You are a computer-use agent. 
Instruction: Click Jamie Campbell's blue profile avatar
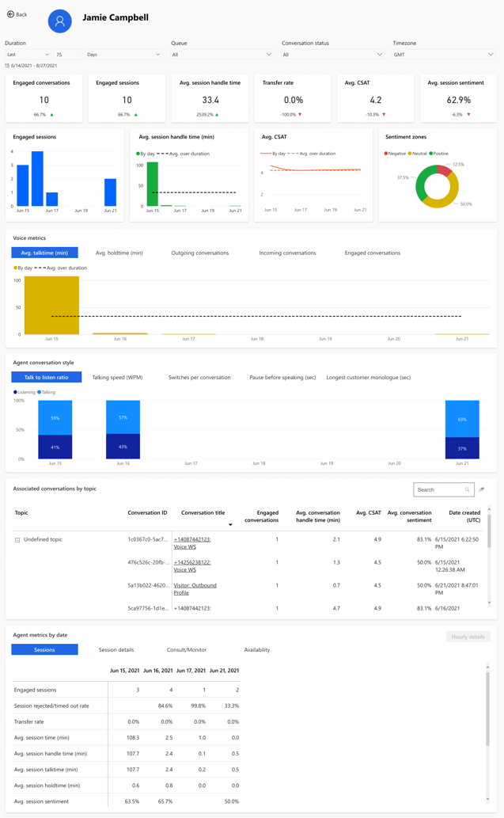coord(60,21)
